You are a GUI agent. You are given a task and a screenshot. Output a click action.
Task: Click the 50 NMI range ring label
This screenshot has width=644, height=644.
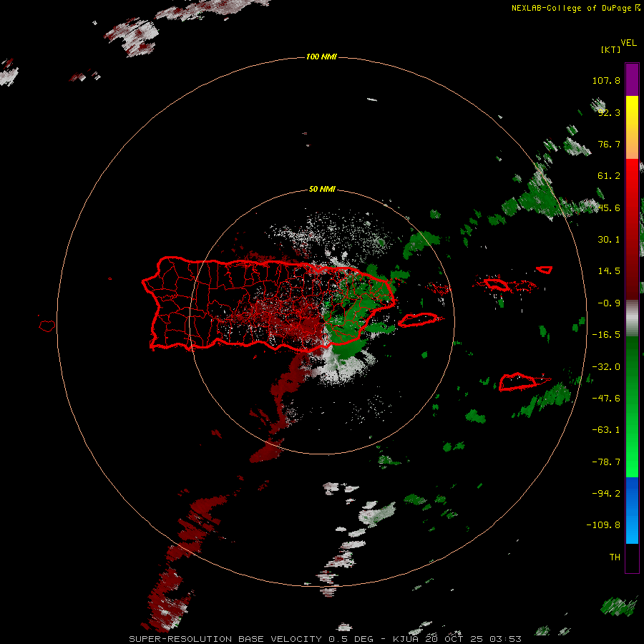pos(322,189)
